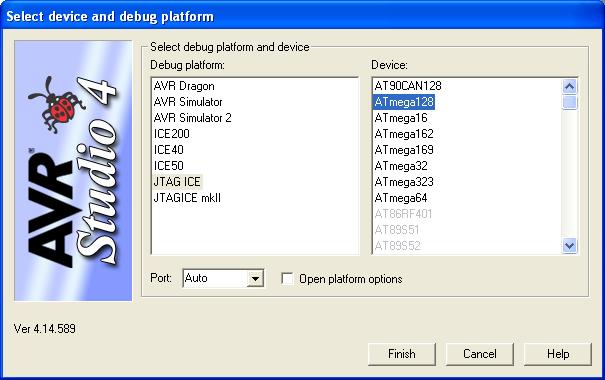The image size is (605, 380).
Task: Select ATmega169 device
Action: click(x=404, y=150)
